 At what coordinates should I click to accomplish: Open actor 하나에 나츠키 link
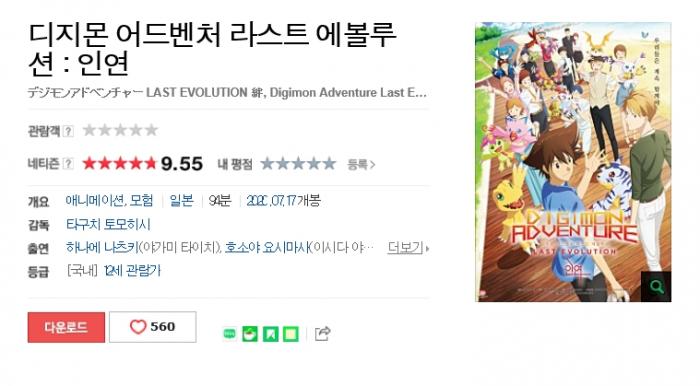[x=102, y=248]
